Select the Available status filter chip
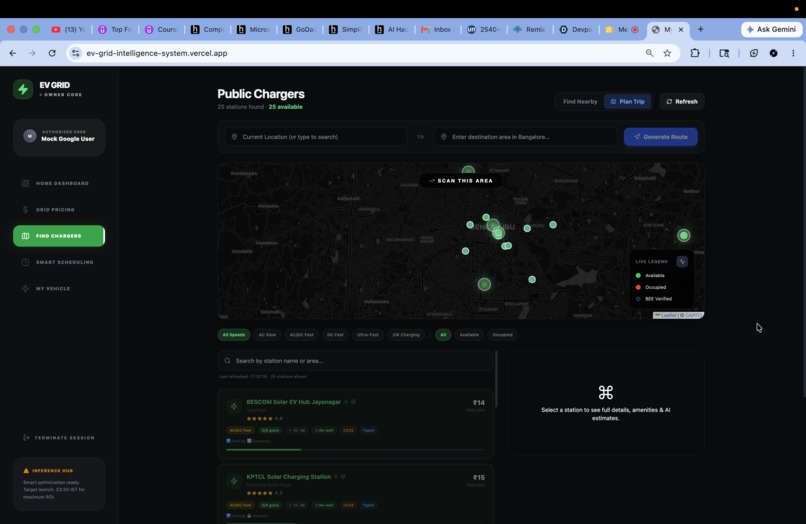The image size is (806, 524). (469, 335)
